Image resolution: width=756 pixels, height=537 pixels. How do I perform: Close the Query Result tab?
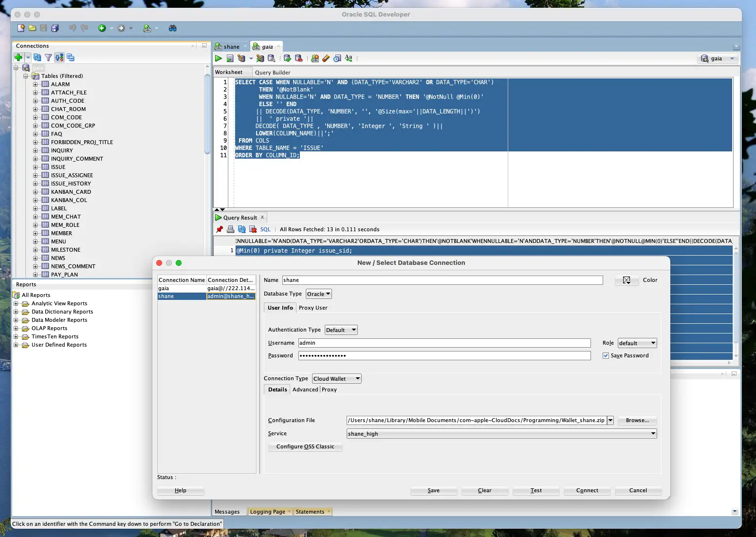(262, 218)
